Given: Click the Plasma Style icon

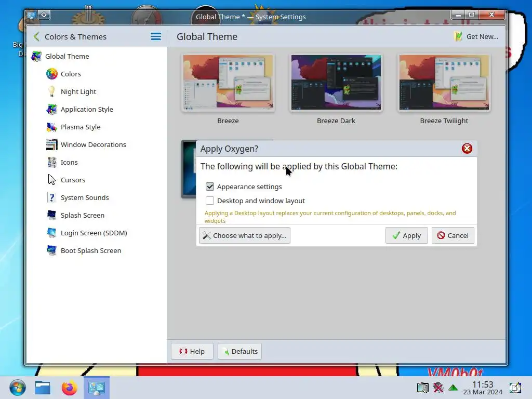Looking at the screenshot, I should tap(52, 127).
